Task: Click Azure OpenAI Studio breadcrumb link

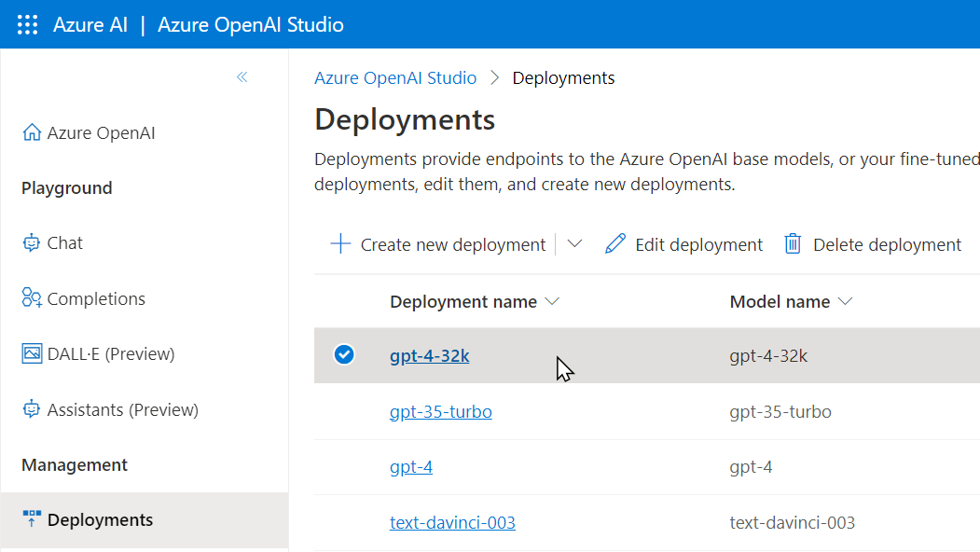Action: pyautogui.click(x=395, y=78)
